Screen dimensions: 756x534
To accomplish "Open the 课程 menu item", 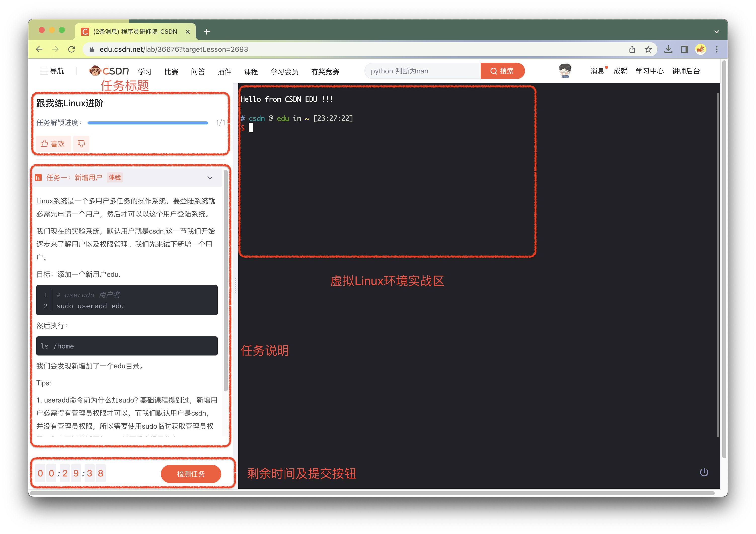I will coord(251,71).
